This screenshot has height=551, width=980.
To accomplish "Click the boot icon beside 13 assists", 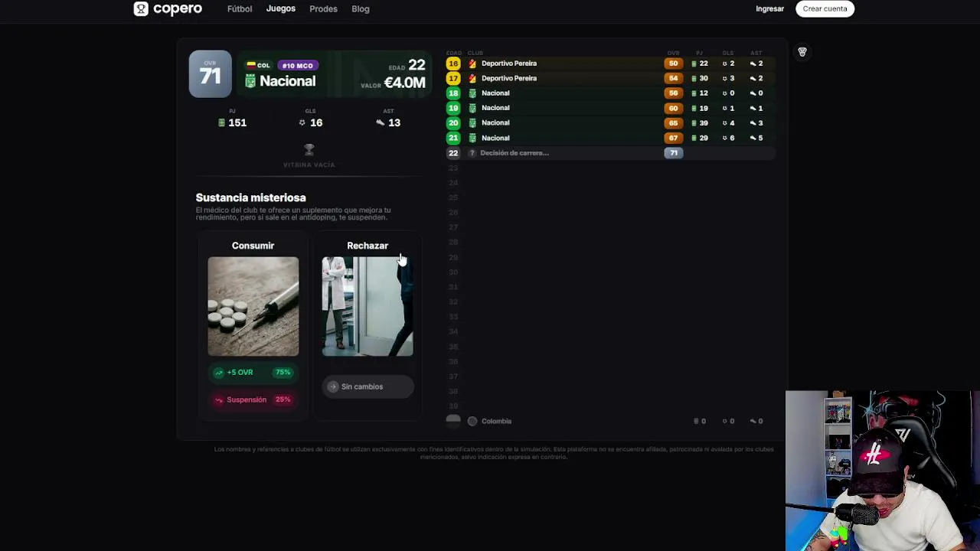I will [x=381, y=122].
